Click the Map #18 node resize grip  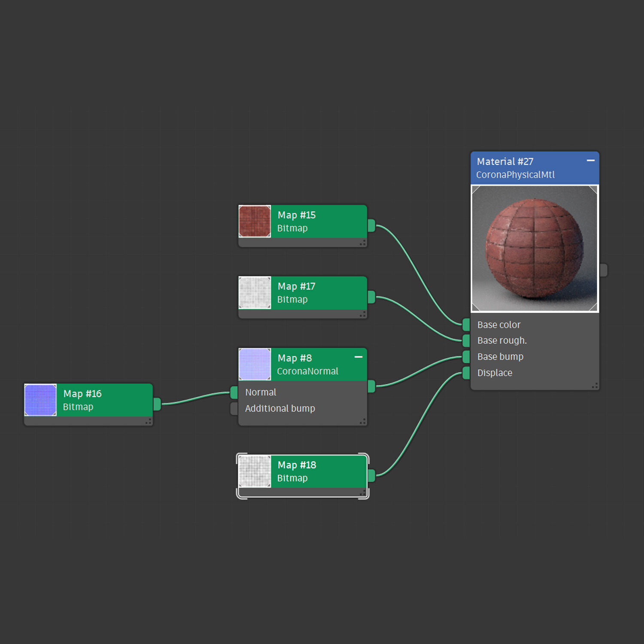coord(363,493)
